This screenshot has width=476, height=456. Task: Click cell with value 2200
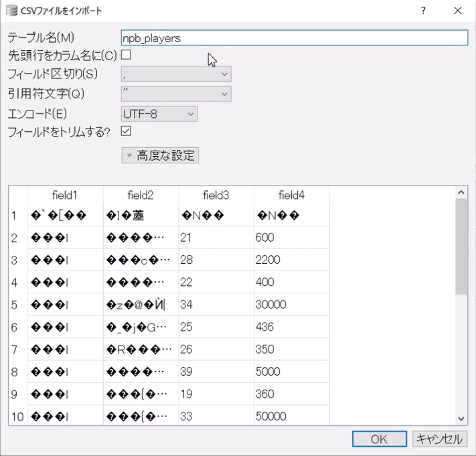(292, 260)
